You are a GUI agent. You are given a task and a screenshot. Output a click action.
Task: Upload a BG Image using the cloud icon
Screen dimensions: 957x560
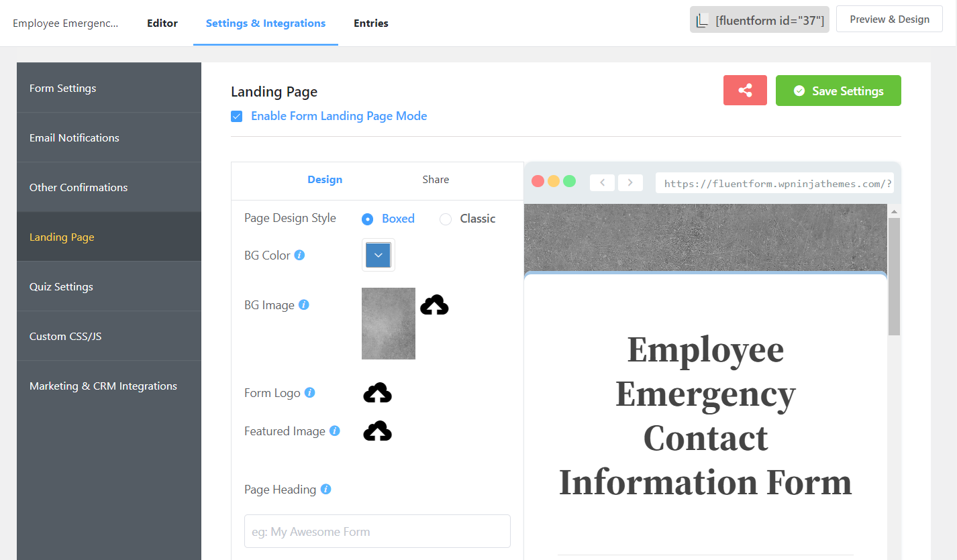click(x=434, y=304)
